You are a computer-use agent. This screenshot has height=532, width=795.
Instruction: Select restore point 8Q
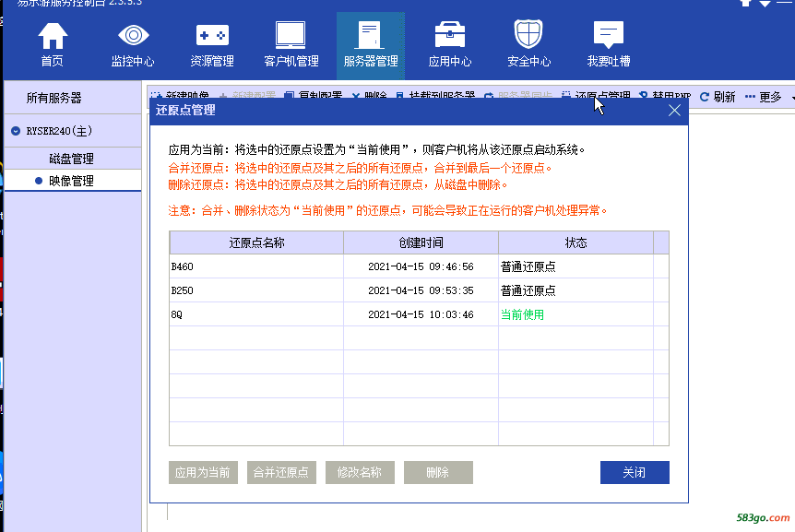(176, 314)
